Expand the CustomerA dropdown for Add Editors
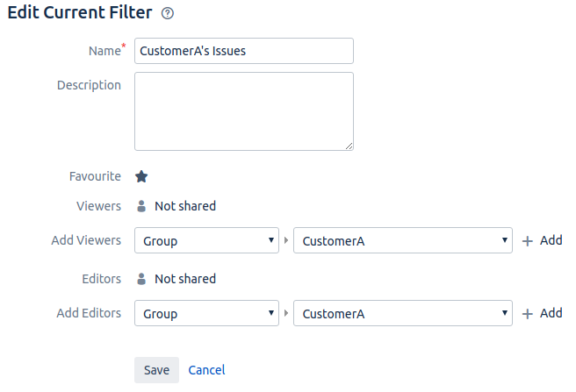This screenshot has width=576, height=392. tap(402, 314)
